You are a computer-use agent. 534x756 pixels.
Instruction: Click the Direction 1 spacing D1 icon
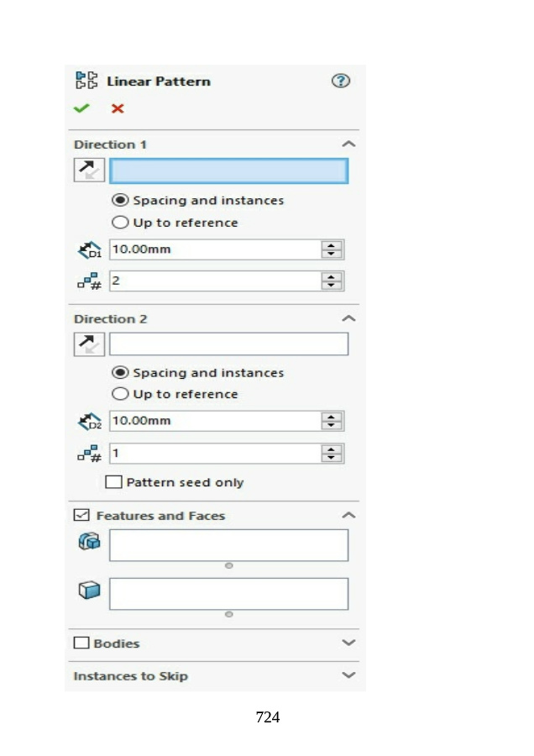pos(88,249)
